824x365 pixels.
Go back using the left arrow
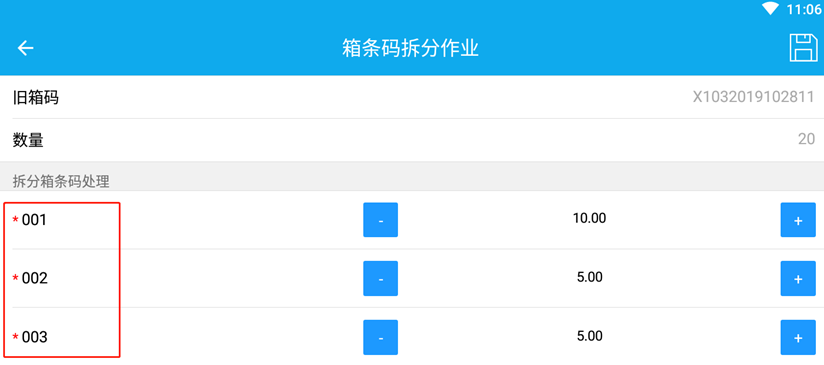[25, 48]
